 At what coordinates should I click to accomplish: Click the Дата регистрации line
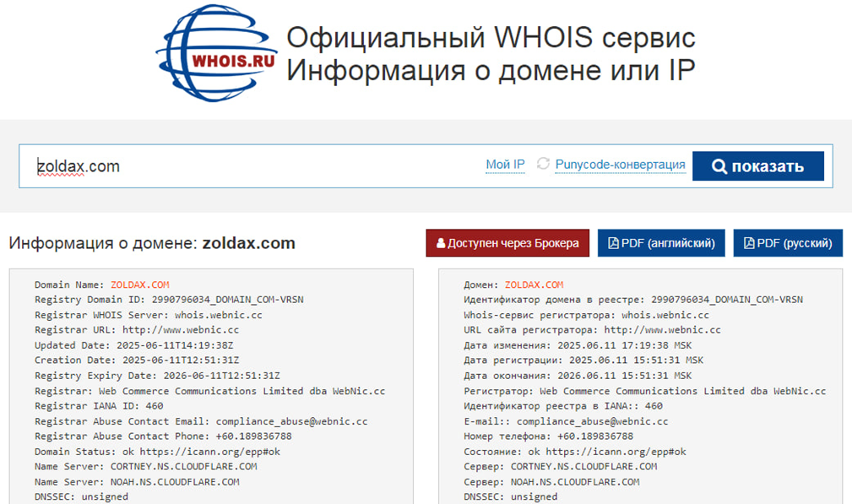(x=583, y=360)
